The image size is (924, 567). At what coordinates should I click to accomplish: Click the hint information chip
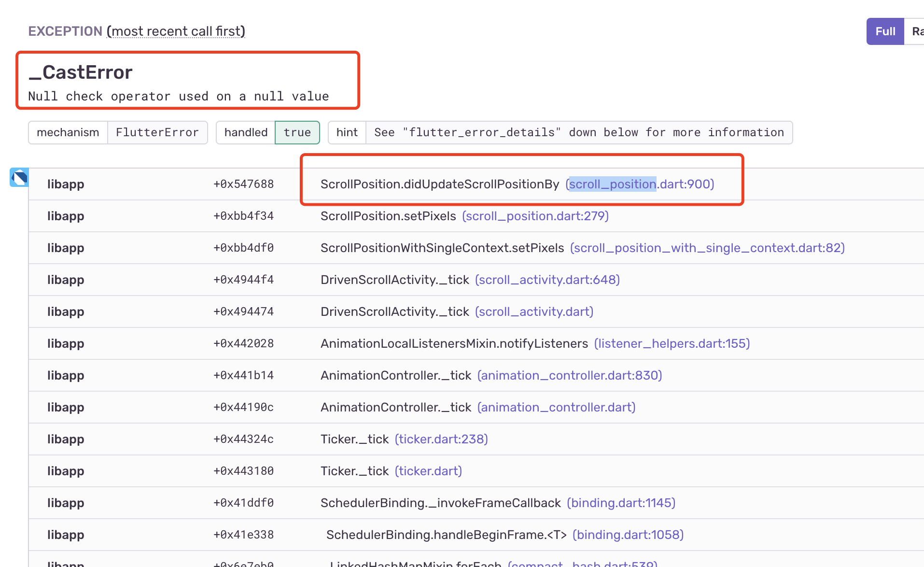[347, 132]
